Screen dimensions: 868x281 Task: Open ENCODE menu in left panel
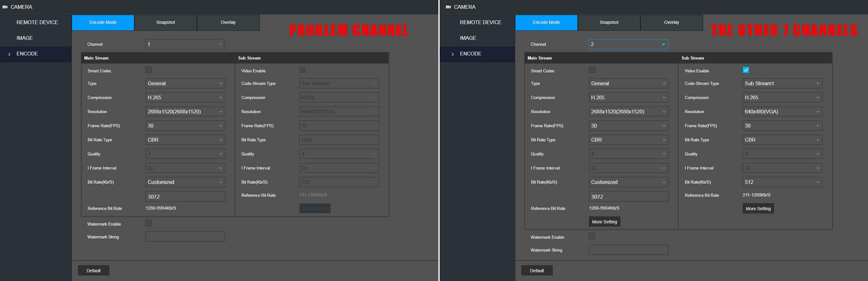pos(36,54)
